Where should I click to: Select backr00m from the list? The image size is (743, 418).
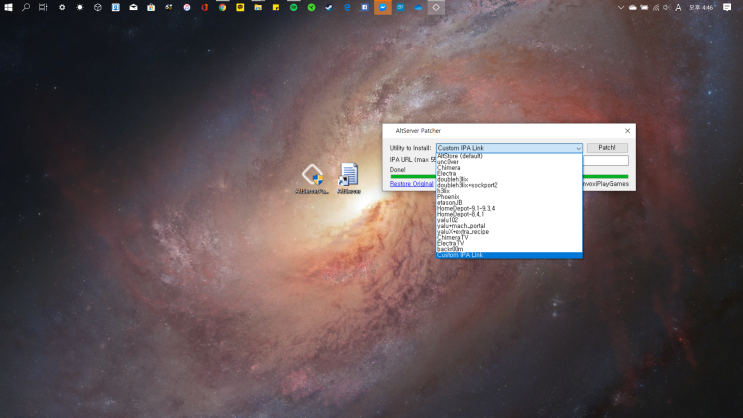[x=509, y=249]
